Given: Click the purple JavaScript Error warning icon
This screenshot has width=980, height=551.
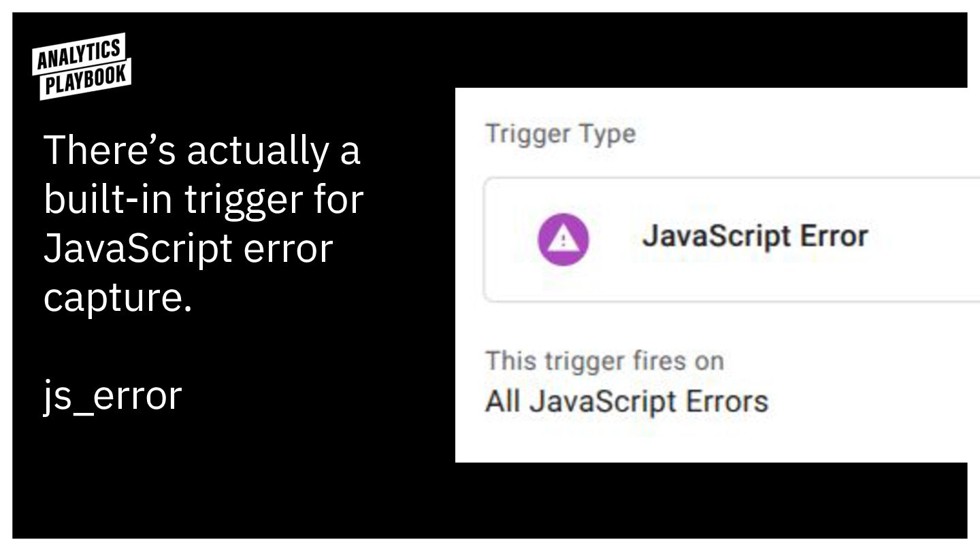Looking at the screenshot, I should (x=563, y=239).
